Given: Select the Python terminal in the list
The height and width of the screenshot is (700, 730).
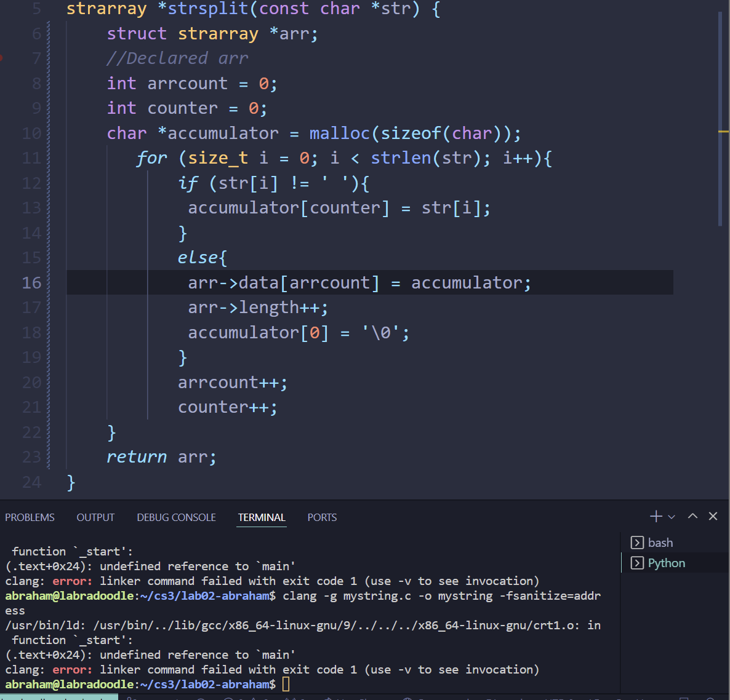Looking at the screenshot, I should point(666,563).
